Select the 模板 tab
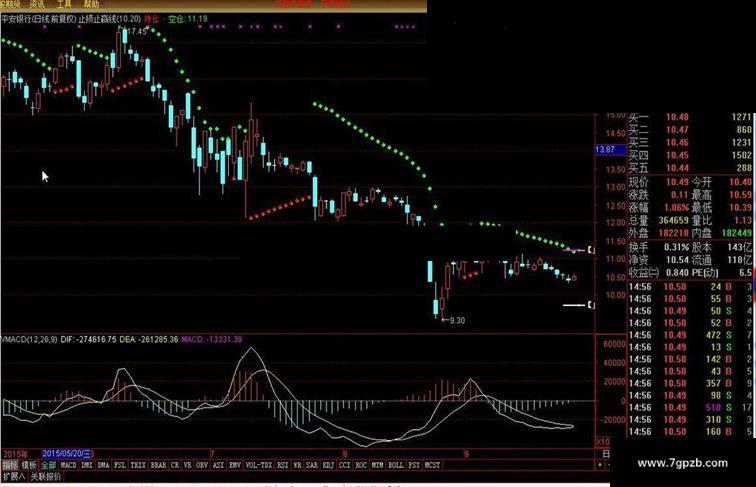The width and height of the screenshot is (756, 487). [29, 465]
